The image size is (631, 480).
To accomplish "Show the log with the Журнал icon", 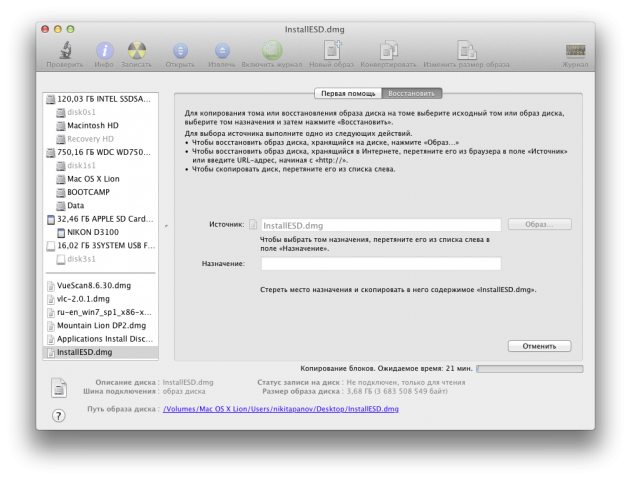I will tap(575, 51).
